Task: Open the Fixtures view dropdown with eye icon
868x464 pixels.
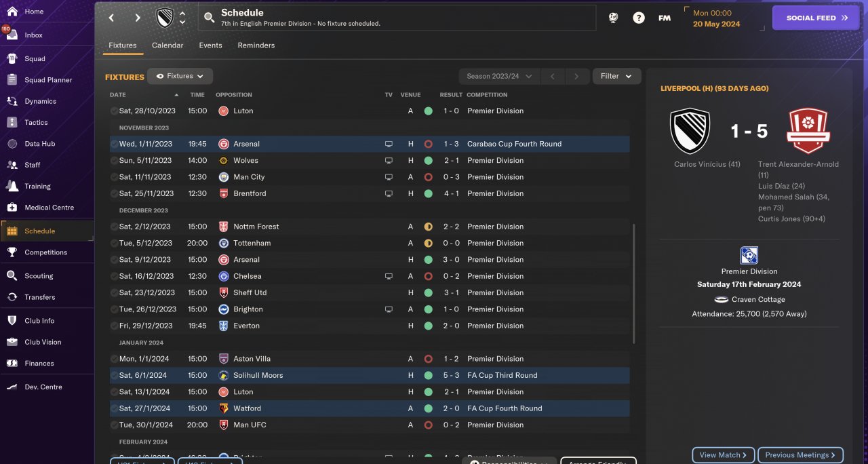Action: pos(180,76)
